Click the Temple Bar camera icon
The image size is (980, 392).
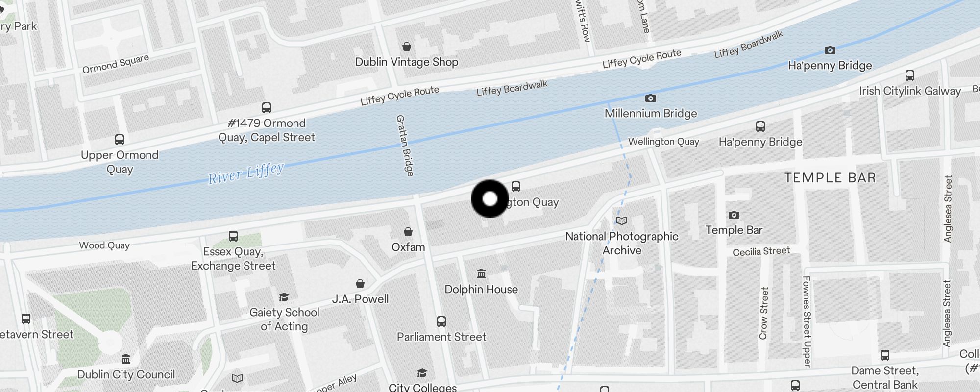pyautogui.click(x=734, y=215)
